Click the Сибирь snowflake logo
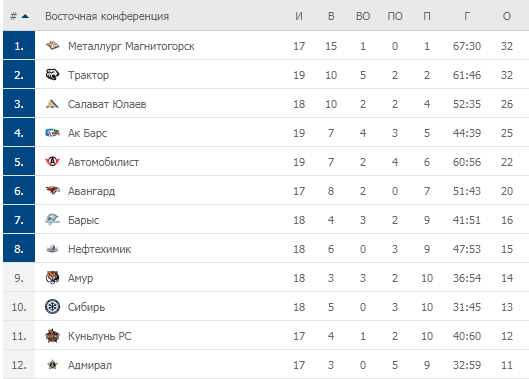 [x=52, y=307]
